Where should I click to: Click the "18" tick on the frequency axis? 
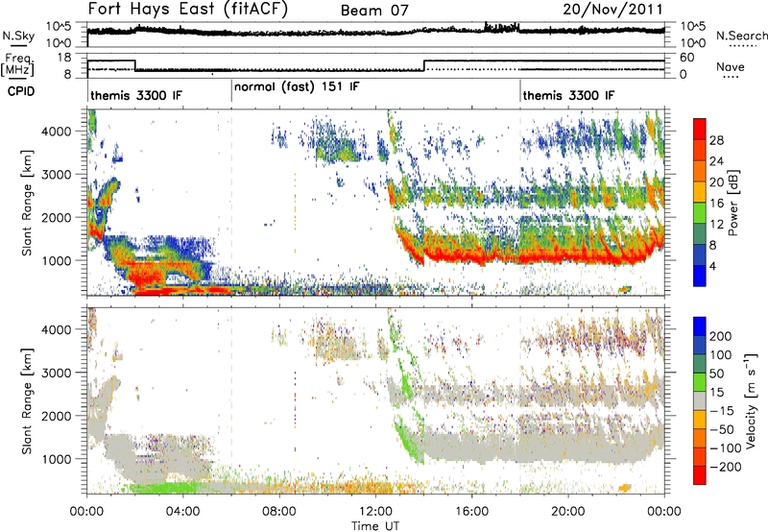point(63,58)
